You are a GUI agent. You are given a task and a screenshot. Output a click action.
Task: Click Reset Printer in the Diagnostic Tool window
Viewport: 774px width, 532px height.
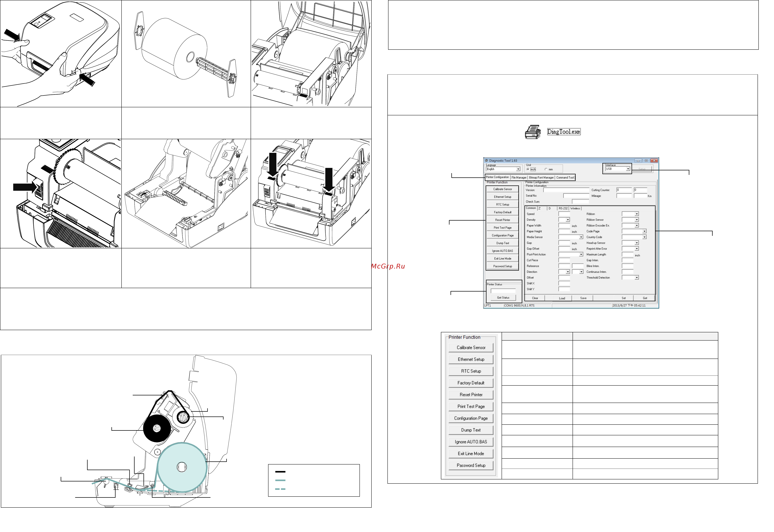[503, 220]
